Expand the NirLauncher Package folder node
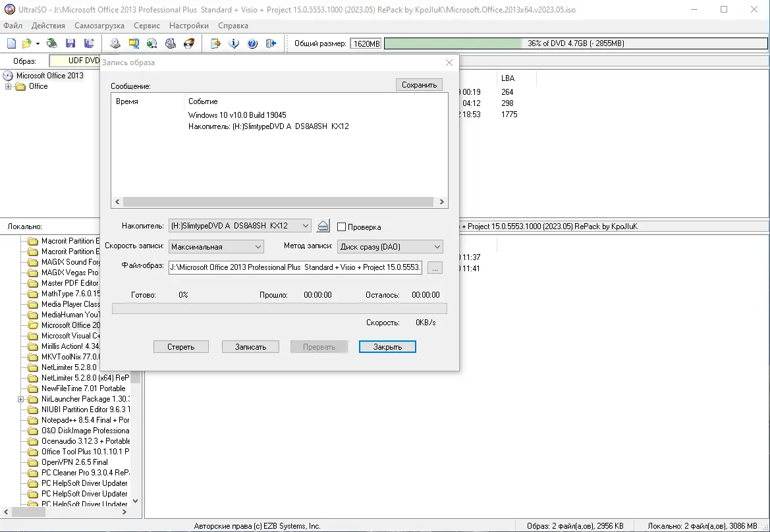The height and width of the screenshot is (532, 770). 21,400
